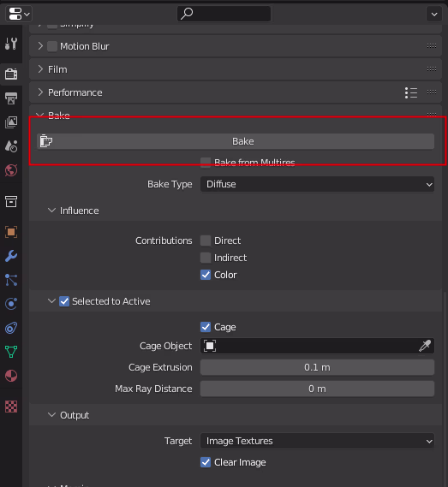Screen dimensions: 448x487
Task: Open the Object Constraints tab
Action: [x=11, y=328]
